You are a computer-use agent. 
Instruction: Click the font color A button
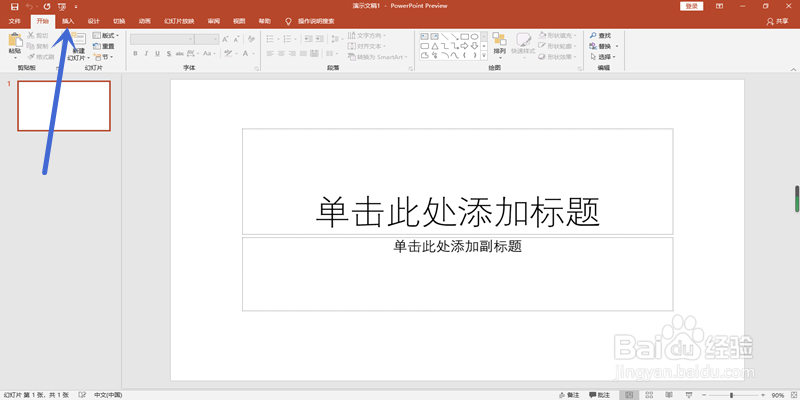point(245,53)
